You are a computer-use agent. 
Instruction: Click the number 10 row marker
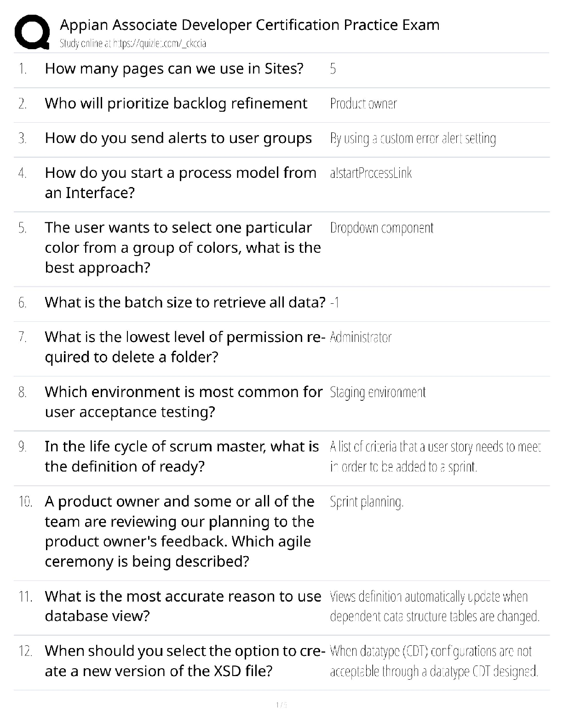[x=25, y=501]
